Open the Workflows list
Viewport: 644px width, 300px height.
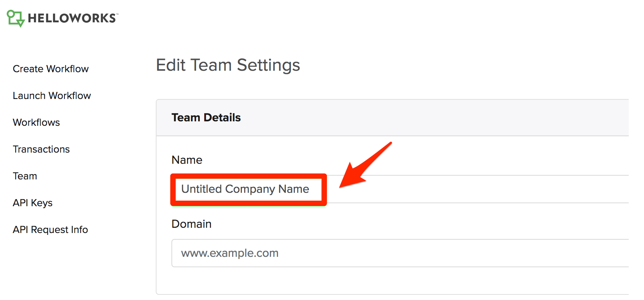(36, 122)
